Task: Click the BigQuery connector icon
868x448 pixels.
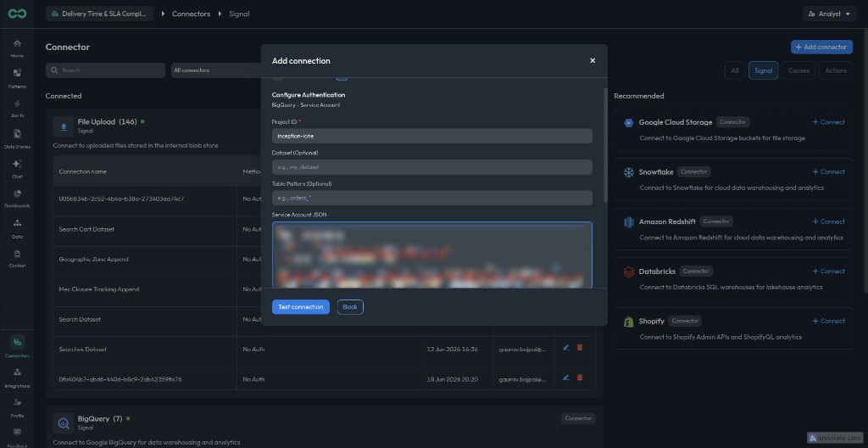Action: (64, 423)
